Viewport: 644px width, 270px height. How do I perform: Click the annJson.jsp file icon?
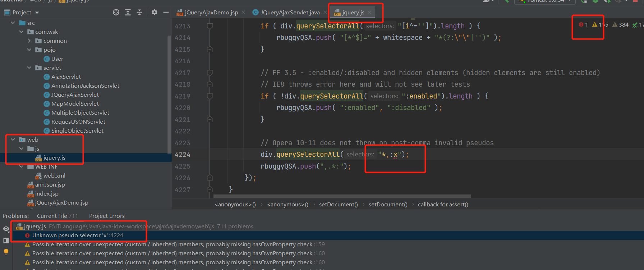pyautogui.click(x=31, y=185)
